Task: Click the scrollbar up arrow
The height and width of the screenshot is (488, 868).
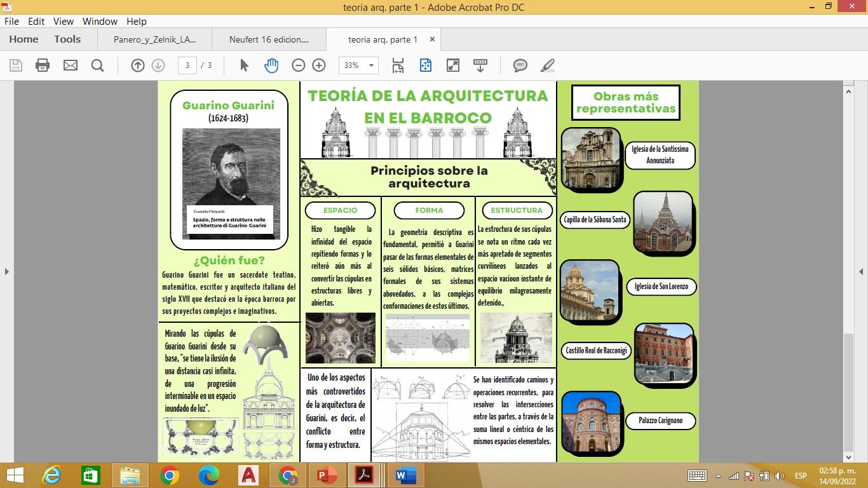Action: pos(848,91)
